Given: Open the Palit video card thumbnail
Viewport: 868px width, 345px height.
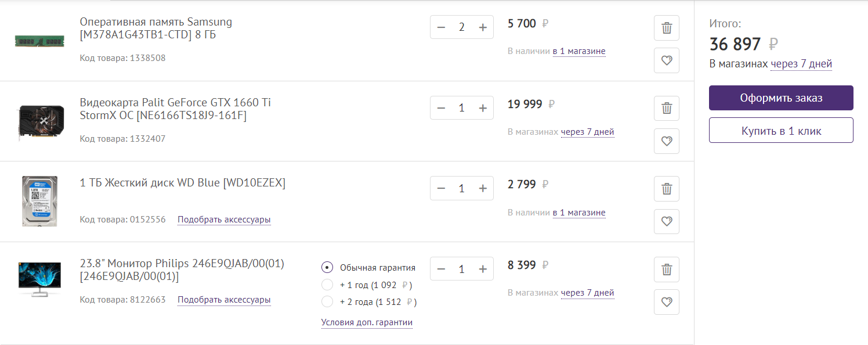Looking at the screenshot, I should pyautogui.click(x=39, y=121).
